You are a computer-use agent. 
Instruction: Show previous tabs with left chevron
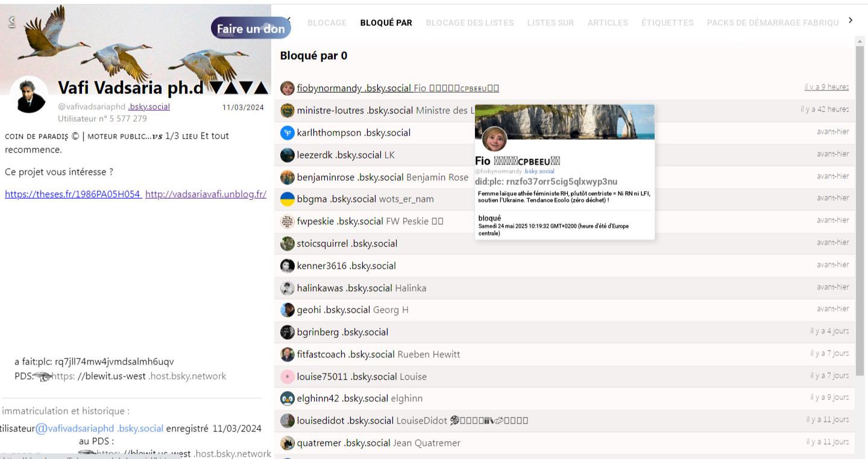(x=289, y=20)
